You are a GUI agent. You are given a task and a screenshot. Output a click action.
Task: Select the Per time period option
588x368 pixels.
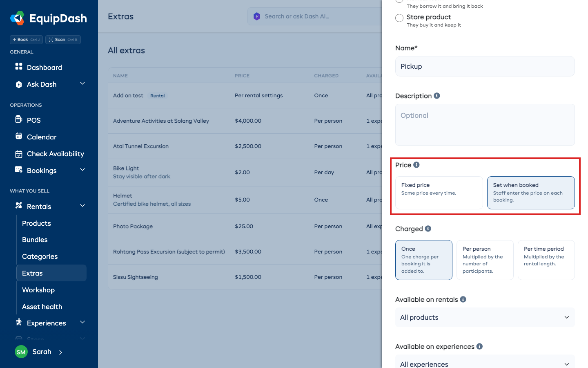(x=546, y=260)
